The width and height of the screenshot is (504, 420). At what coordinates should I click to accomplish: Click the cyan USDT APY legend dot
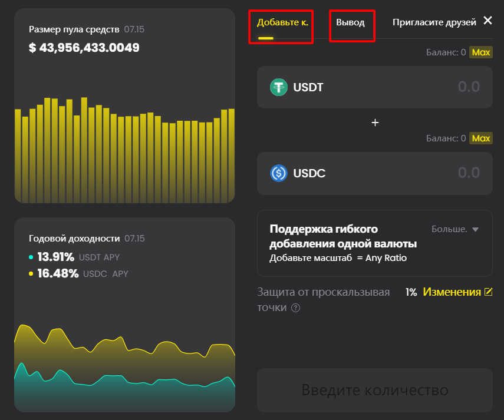click(x=31, y=257)
